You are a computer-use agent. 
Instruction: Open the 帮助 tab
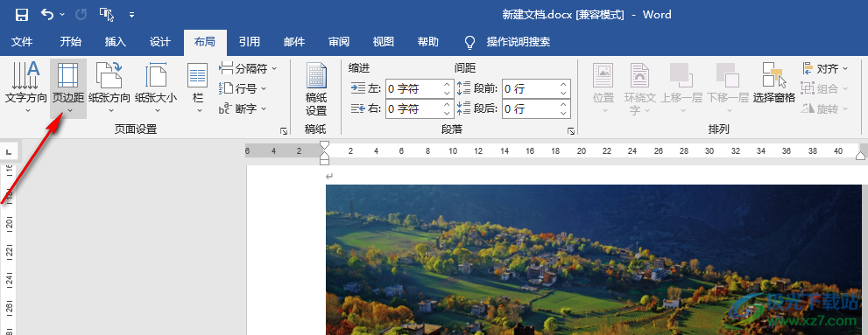pos(428,42)
